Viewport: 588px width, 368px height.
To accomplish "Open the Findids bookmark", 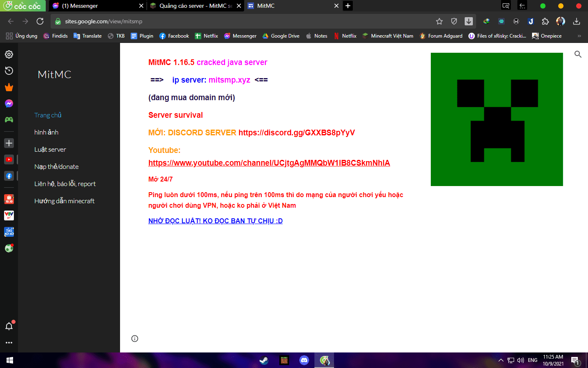I will (x=56, y=36).
